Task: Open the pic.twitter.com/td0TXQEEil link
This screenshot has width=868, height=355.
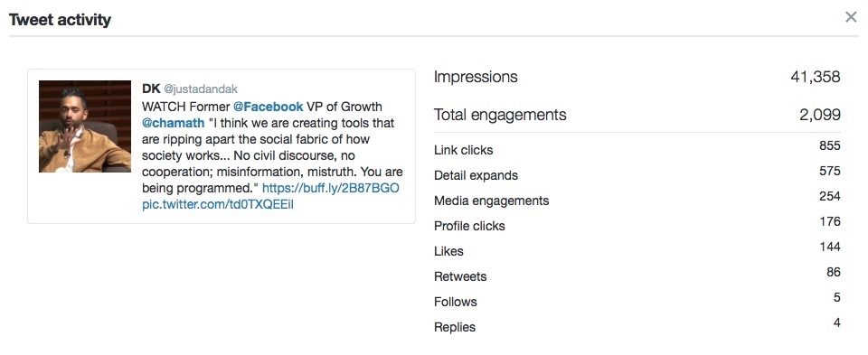Action: 218,204
